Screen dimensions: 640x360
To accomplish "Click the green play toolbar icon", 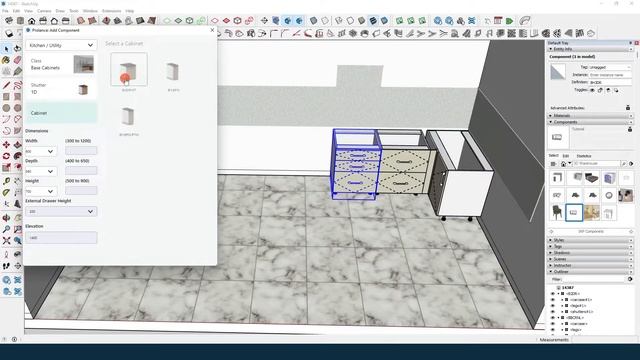I will tap(509, 20).
